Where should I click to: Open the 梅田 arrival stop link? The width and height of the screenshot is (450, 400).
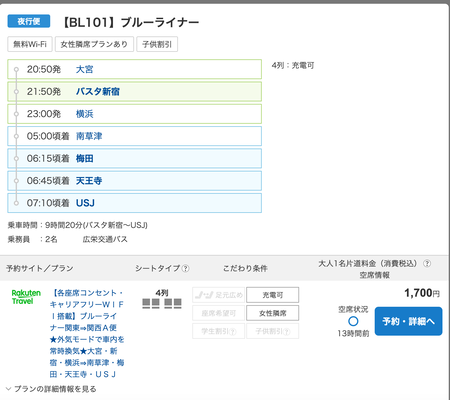[85, 158]
